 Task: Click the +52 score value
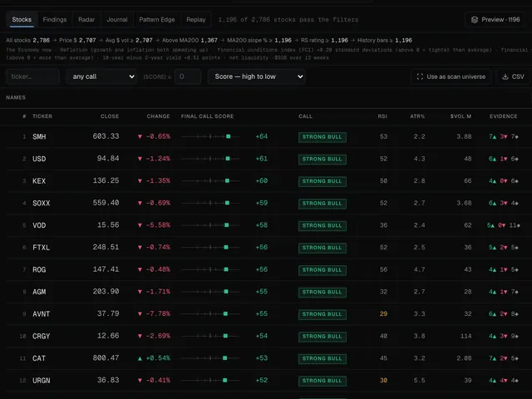[262, 381]
